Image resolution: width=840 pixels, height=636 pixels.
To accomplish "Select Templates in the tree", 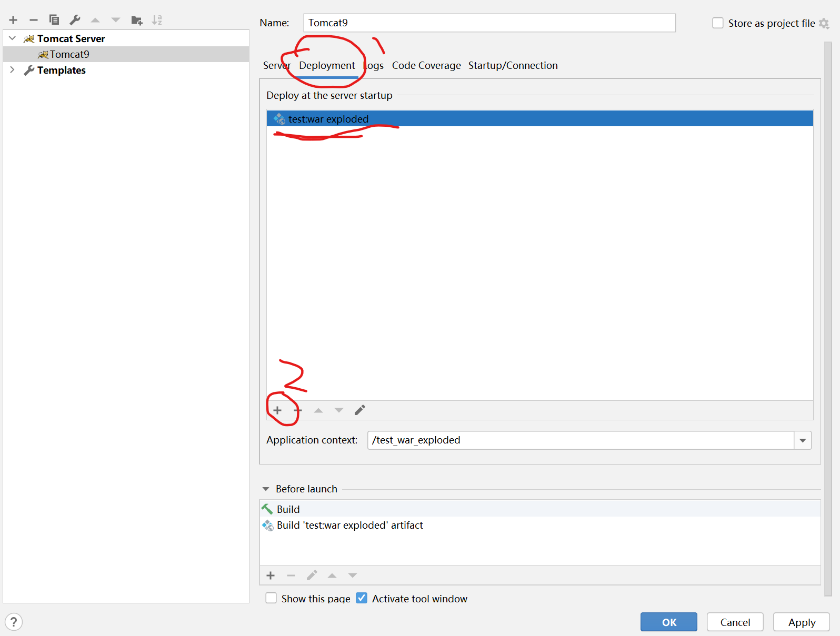I will pyautogui.click(x=126, y=70).
